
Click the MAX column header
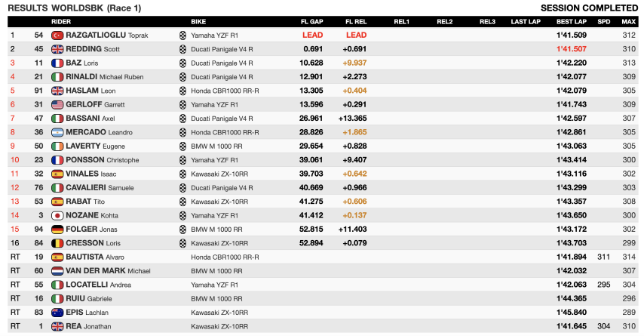628,22
